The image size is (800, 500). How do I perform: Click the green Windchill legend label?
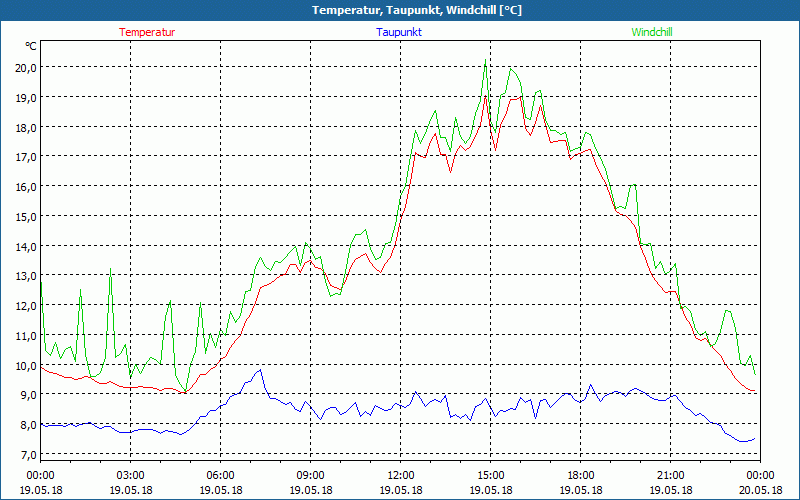coord(652,32)
